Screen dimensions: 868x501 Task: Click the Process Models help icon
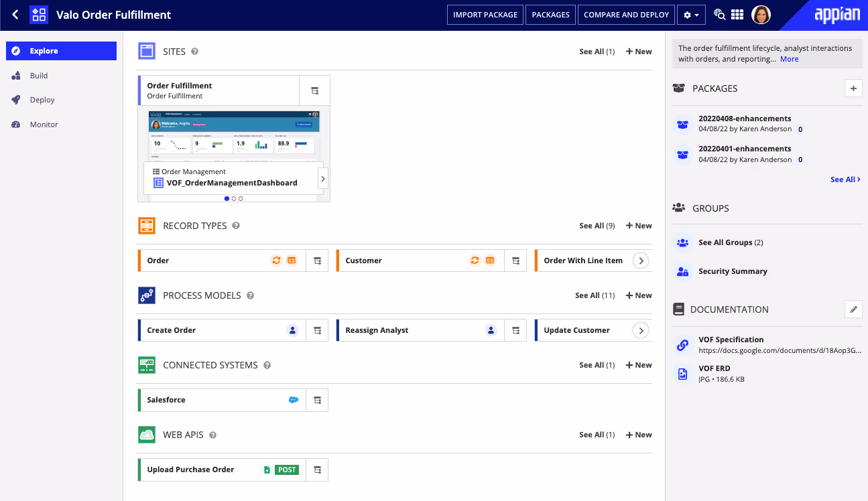point(250,295)
